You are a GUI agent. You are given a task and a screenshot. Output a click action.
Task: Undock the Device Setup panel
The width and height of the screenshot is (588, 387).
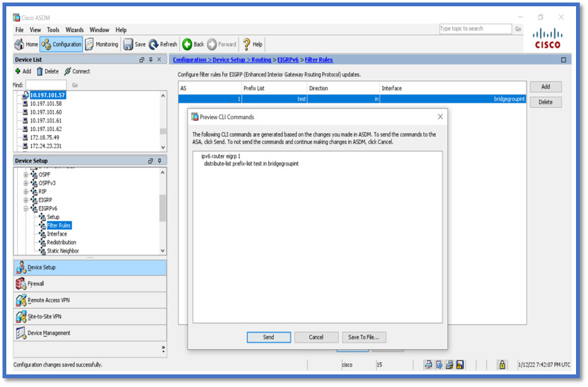150,161
